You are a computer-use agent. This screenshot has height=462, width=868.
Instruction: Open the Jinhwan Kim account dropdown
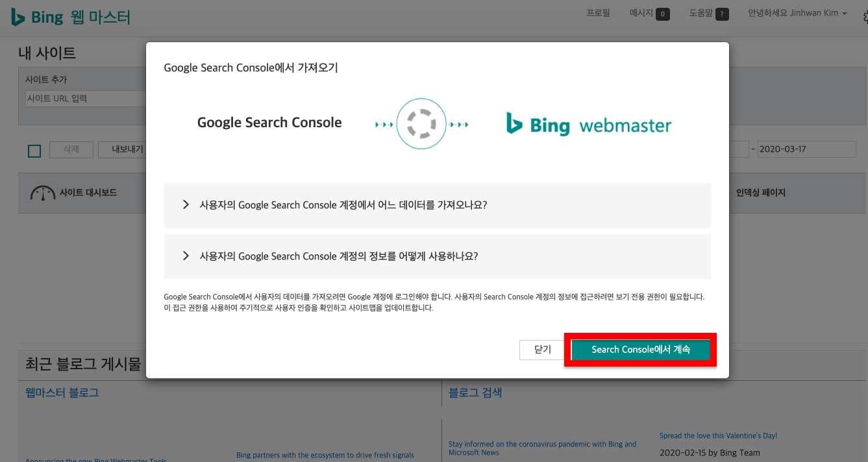click(x=797, y=13)
